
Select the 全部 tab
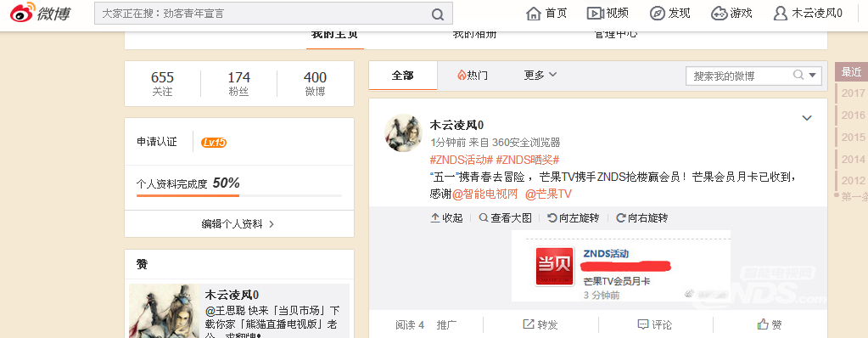point(402,76)
